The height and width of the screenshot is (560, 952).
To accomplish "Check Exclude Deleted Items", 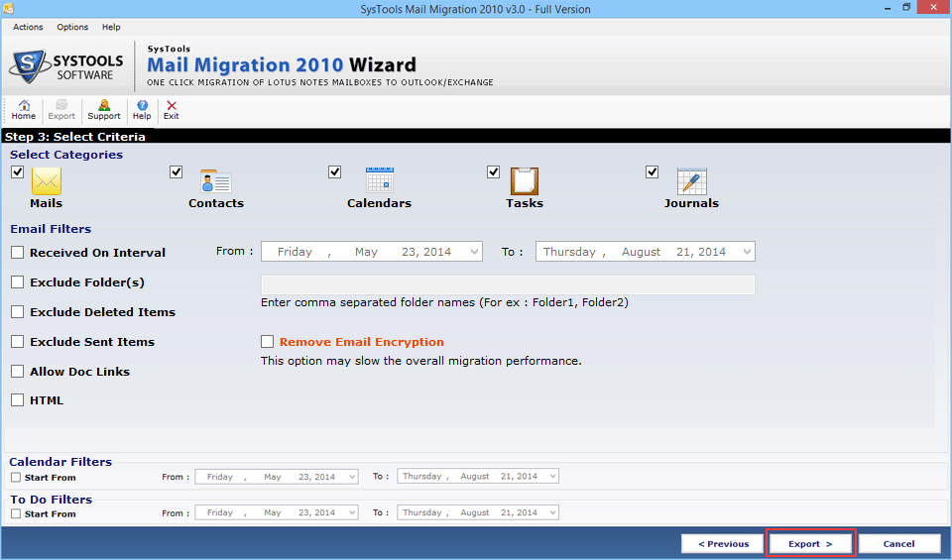I will coord(18,312).
